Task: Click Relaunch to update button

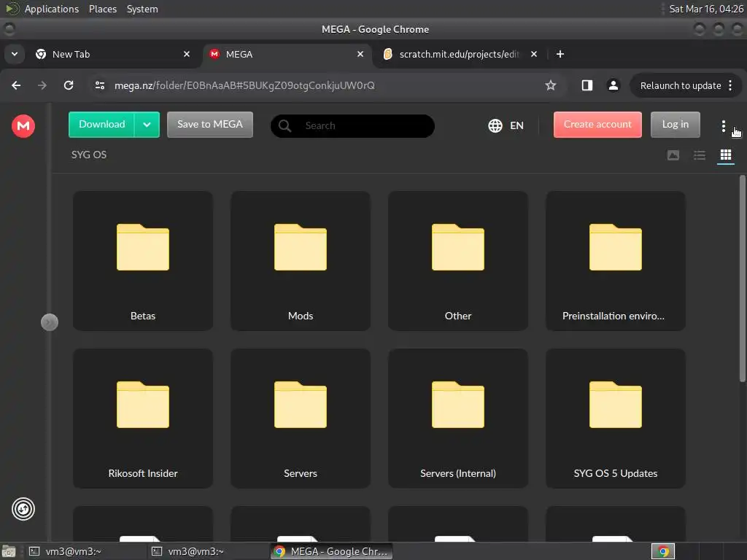Action: tap(681, 86)
